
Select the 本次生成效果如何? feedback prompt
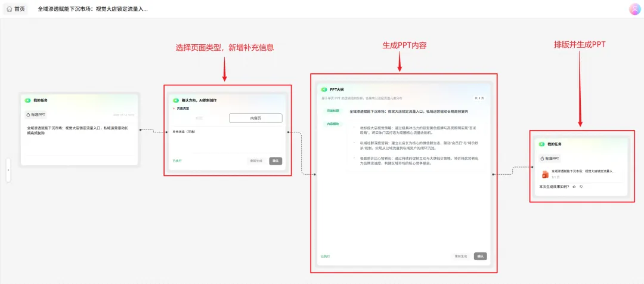pos(555,187)
